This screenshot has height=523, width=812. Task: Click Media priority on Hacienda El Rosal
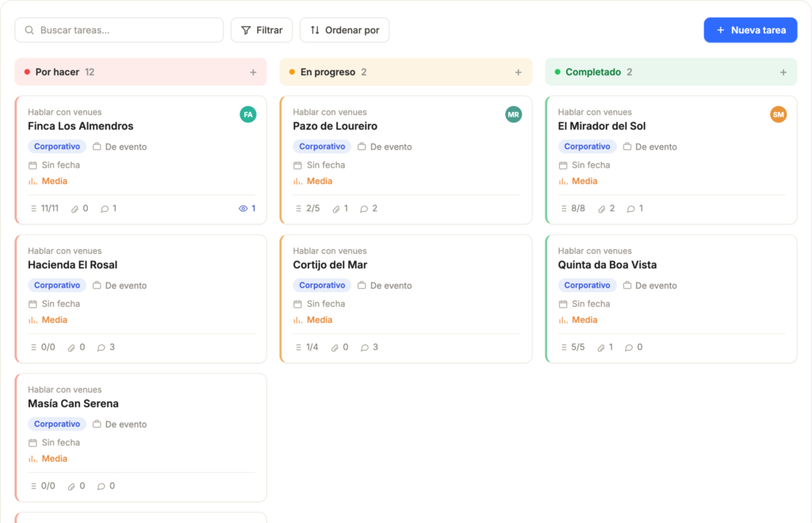(48, 320)
